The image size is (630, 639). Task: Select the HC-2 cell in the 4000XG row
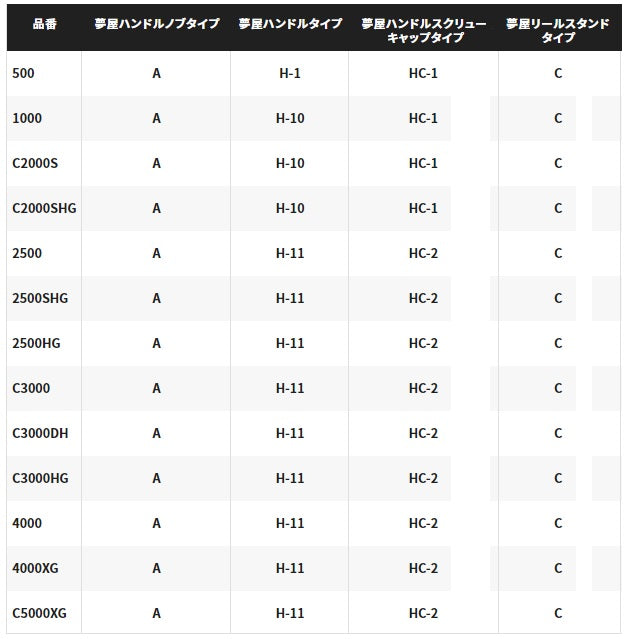tap(423, 568)
